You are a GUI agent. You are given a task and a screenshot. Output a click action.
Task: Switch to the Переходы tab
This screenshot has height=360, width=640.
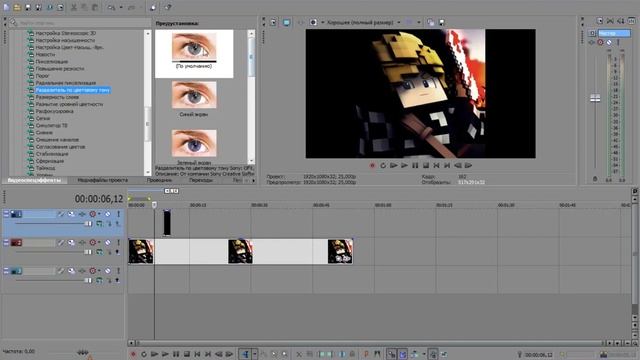point(201,180)
